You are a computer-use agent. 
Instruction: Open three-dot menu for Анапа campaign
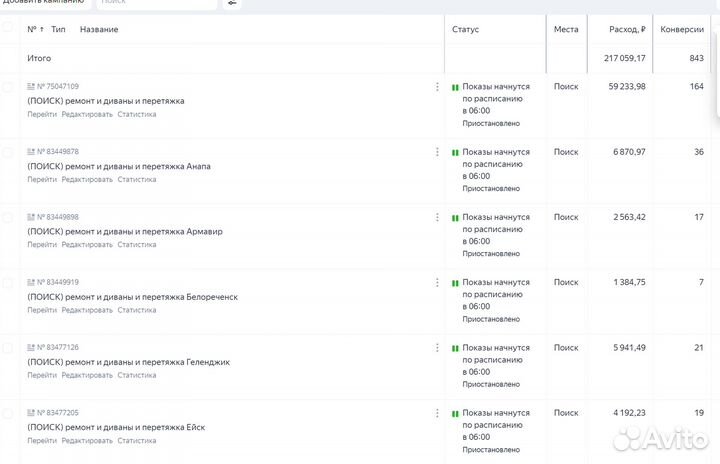click(437, 152)
